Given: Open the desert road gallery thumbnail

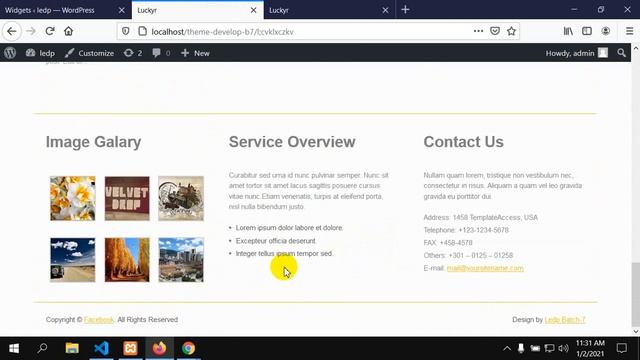Looking at the screenshot, I should (x=73, y=260).
